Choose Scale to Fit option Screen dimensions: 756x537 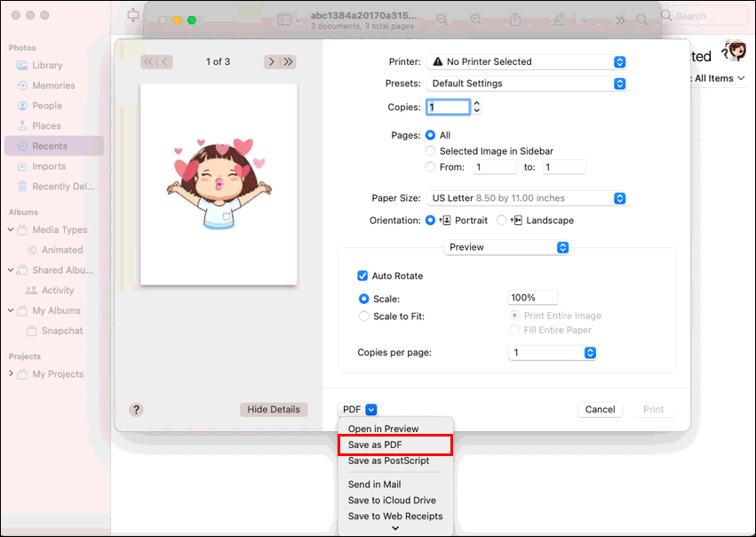click(x=364, y=317)
